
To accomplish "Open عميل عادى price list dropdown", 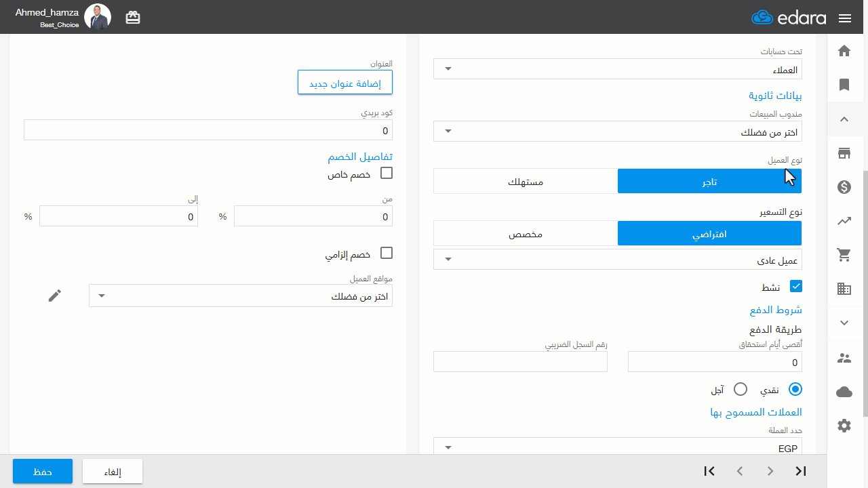I will (x=618, y=260).
